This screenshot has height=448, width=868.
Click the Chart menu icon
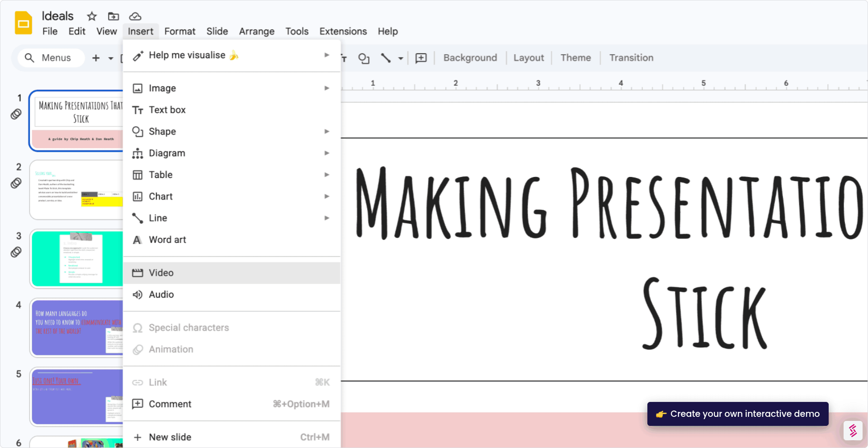(x=137, y=196)
